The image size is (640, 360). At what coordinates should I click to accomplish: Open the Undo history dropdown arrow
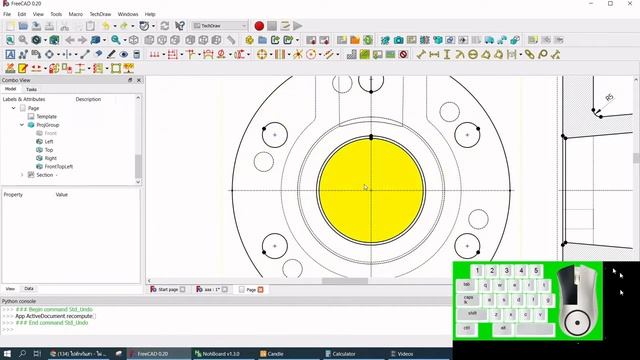point(115,26)
